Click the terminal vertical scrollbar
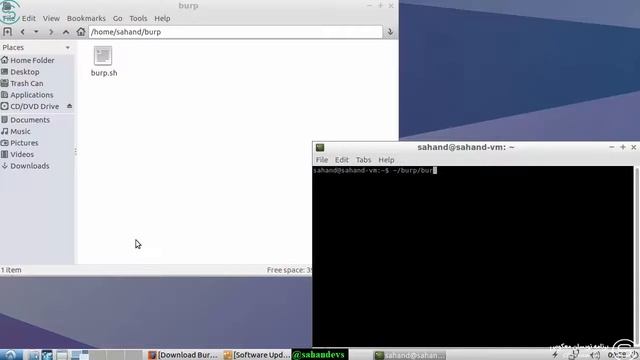This screenshot has height=360, width=640. point(636,256)
